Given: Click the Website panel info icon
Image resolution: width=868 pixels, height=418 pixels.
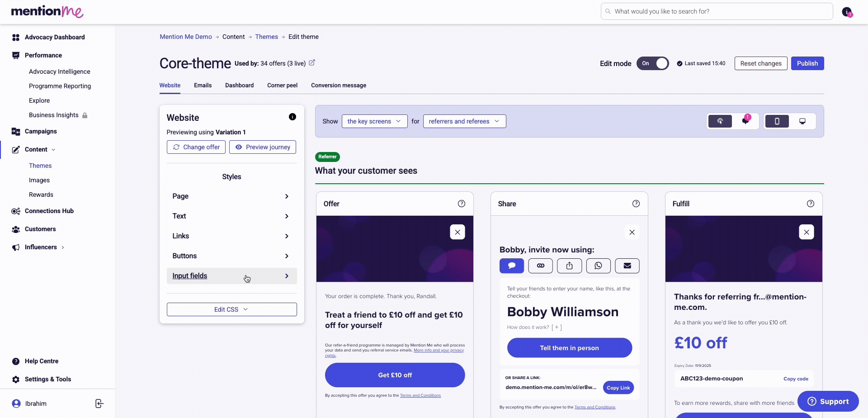Looking at the screenshot, I should pos(292,117).
